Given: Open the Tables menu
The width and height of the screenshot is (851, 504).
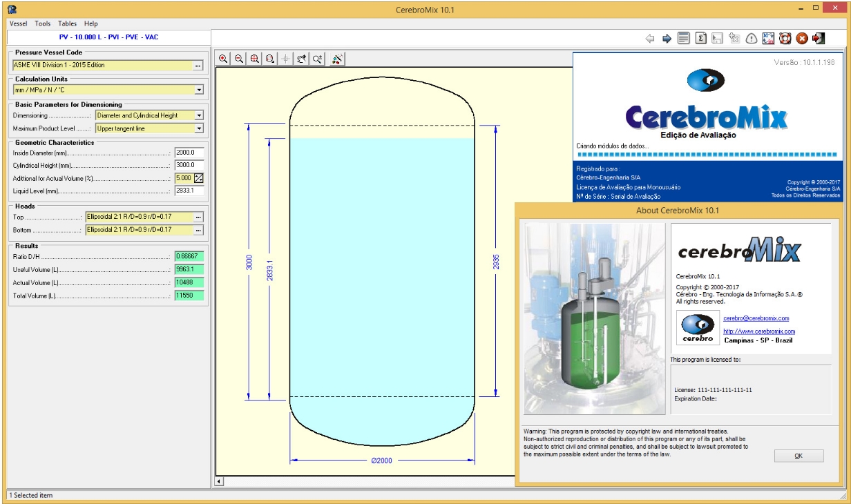Looking at the screenshot, I should coord(68,23).
